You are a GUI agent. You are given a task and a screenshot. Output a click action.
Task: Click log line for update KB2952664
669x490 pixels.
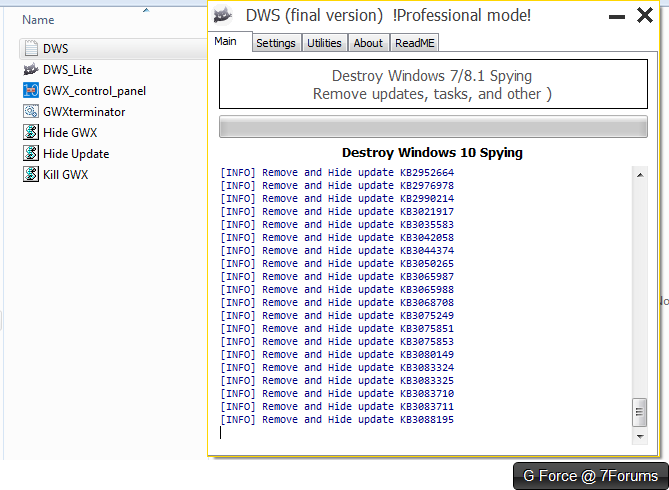[337, 172]
